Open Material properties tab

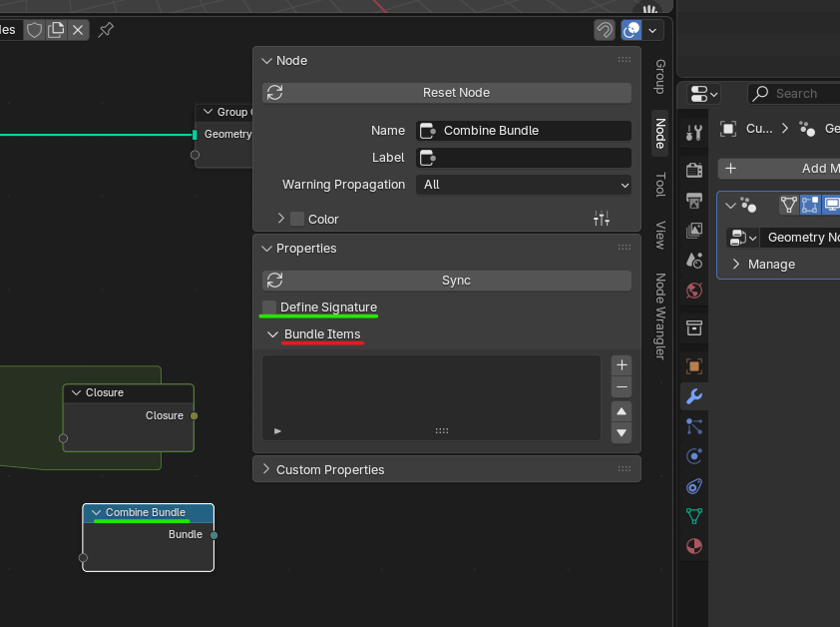[x=694, y=546]
